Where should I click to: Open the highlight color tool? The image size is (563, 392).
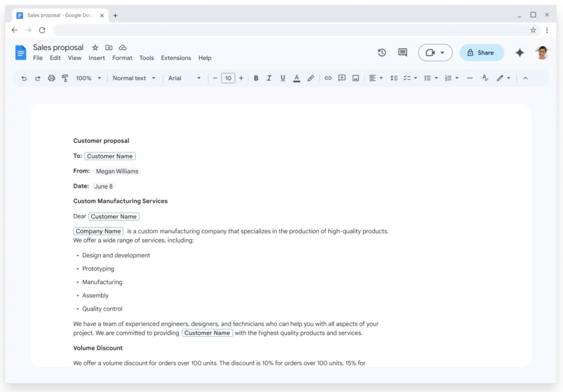coord(310,78)
